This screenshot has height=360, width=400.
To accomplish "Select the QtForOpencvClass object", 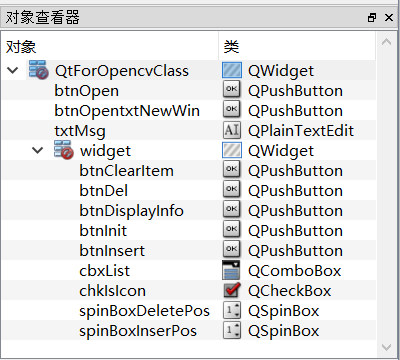I will pos(122,71).
